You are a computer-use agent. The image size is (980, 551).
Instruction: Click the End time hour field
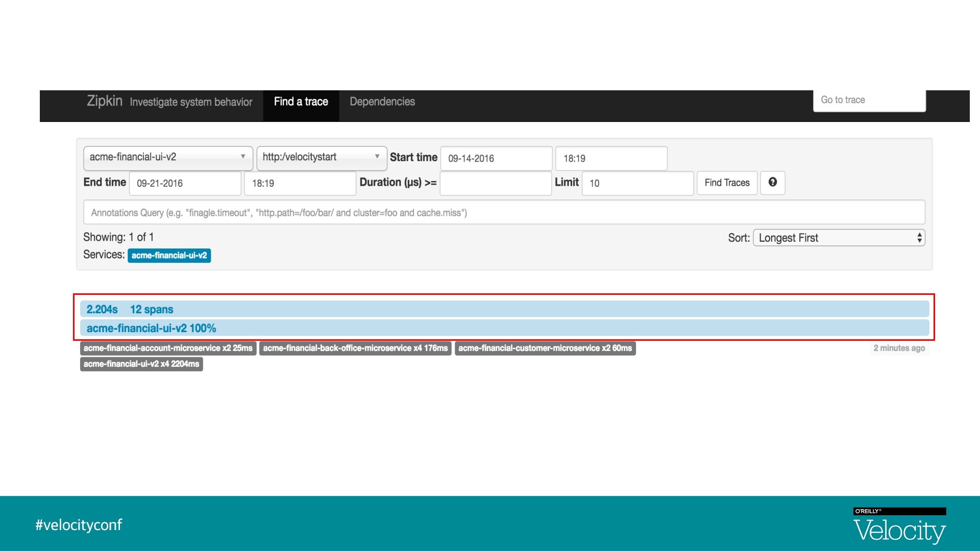point(300,183)
